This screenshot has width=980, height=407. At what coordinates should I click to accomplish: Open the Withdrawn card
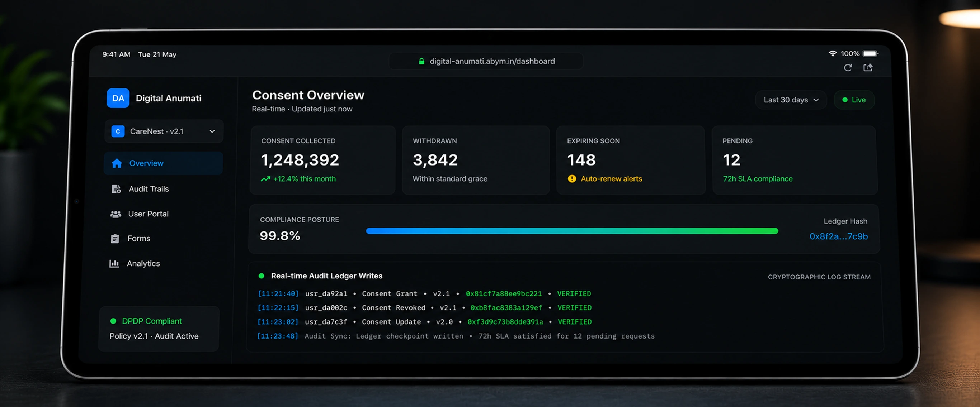(x=476, y=160)
